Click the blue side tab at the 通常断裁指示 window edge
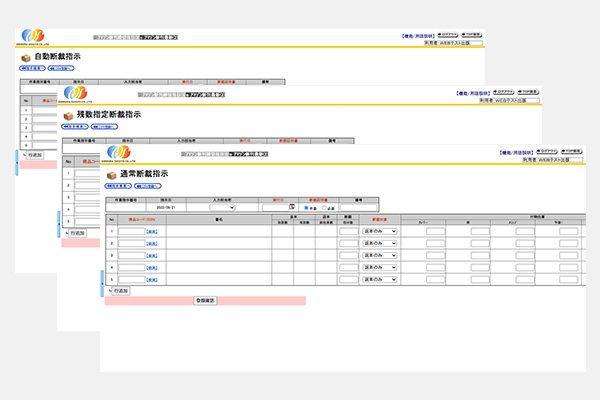The image size is (600, 400). click(x=102, y=283)
